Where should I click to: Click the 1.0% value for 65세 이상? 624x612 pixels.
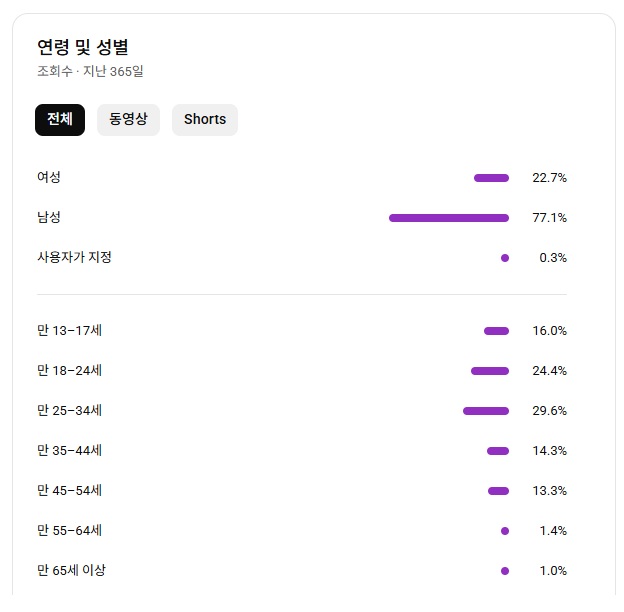[553, 571]
